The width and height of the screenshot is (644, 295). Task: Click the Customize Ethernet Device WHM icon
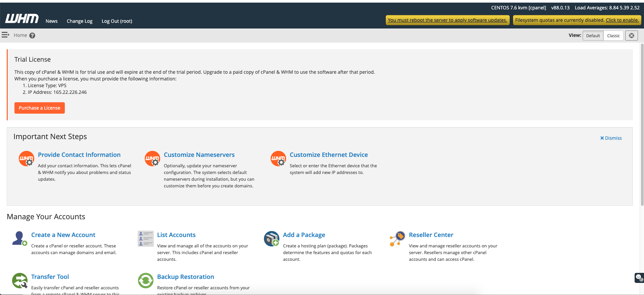pyautogui.click(x=278, y=159)
